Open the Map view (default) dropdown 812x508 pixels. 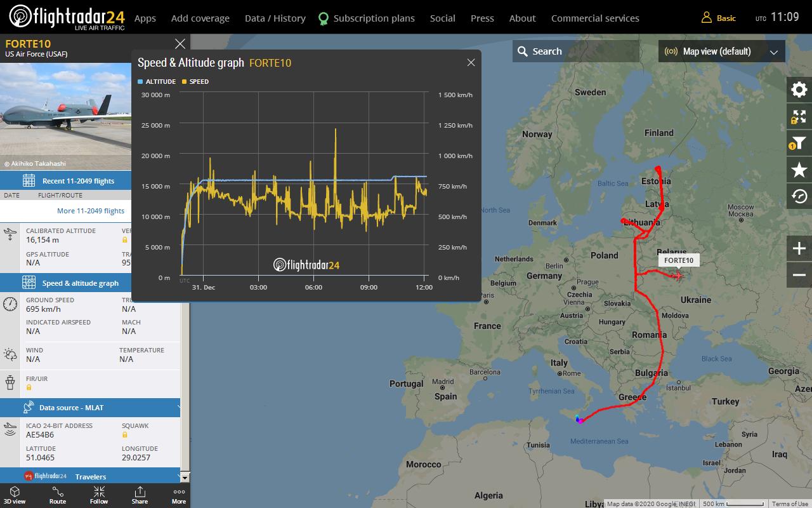(722, 51)
